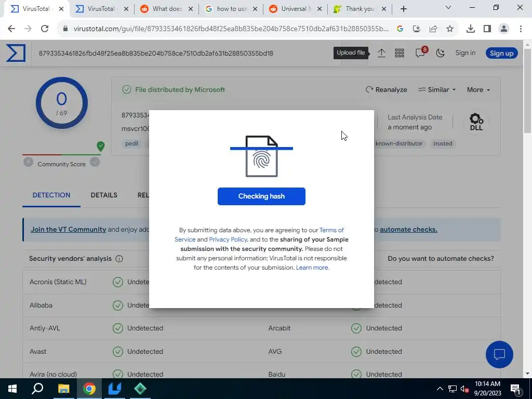Switch to the Thank you tab
The image size is (532, 399).
[x=360, y=9]
